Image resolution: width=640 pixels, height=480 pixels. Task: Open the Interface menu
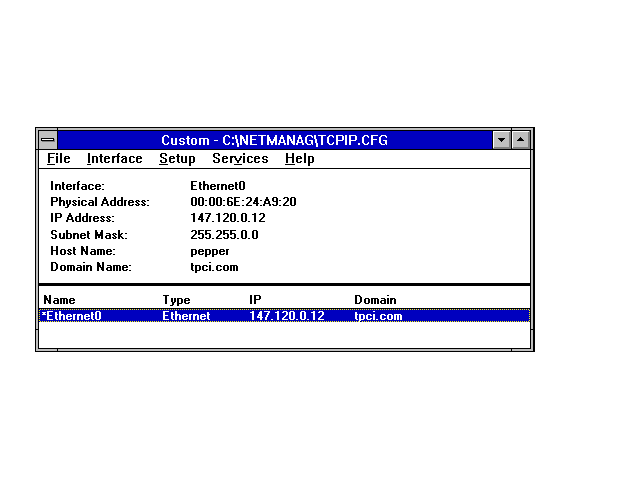[x=114, y=159]
